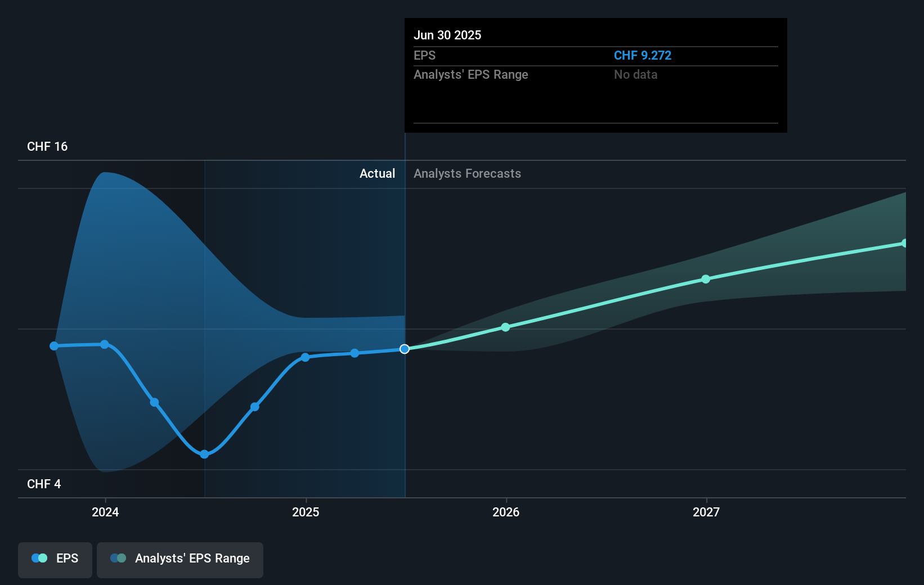Click the 2024 x-axis label
The height and width of the screenshot is (585, 924).
tap(105, 512)
